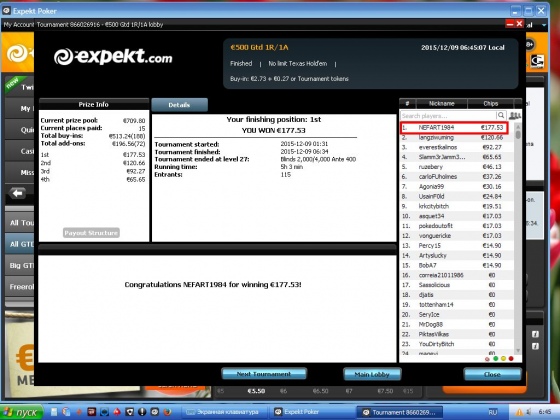This screenshot has height=420, width=560.
Task: Focus the Search players input field
Action: click(x=448, y=116)
